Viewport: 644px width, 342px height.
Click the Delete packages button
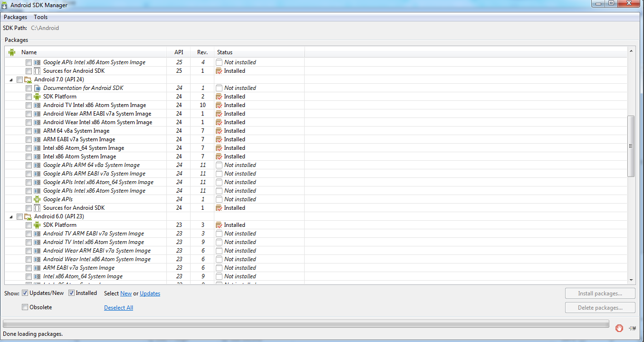[x=600, y=308]
